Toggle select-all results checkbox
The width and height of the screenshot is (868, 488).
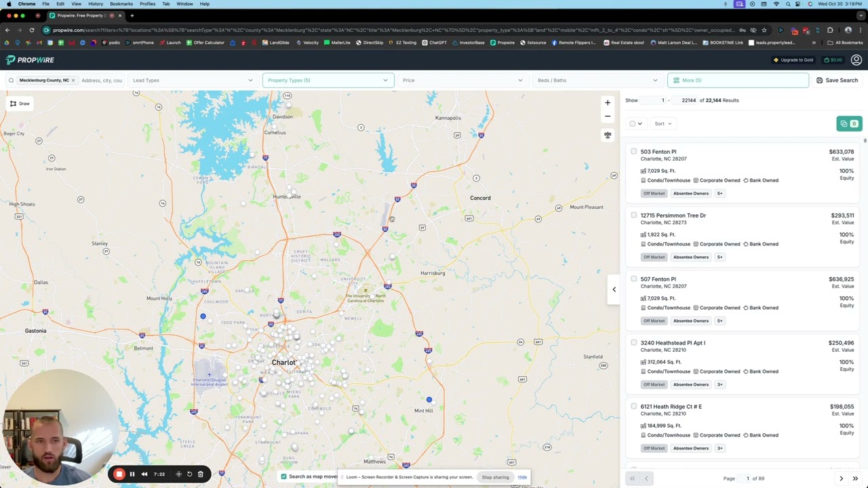tap(633, 123)
